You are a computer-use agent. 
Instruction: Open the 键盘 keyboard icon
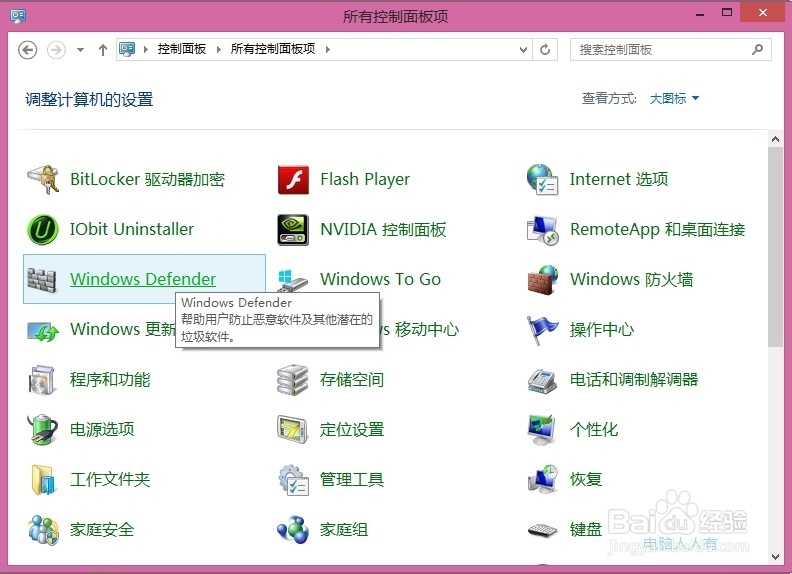[542, 530]
